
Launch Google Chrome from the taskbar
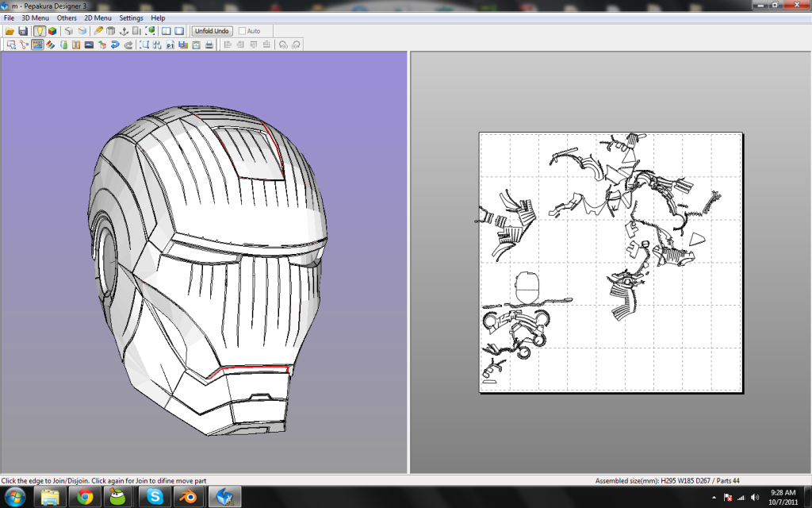pos(85,497)
